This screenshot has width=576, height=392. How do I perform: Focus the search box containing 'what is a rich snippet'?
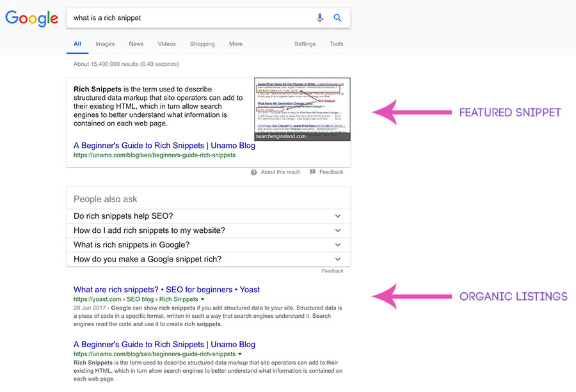coord(208,18)
